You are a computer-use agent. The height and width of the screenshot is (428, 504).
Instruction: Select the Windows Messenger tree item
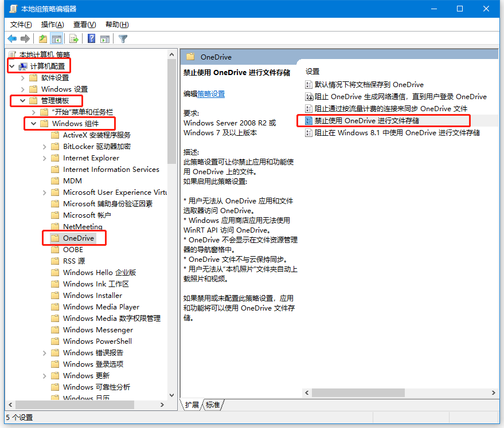tap(97, 330)
